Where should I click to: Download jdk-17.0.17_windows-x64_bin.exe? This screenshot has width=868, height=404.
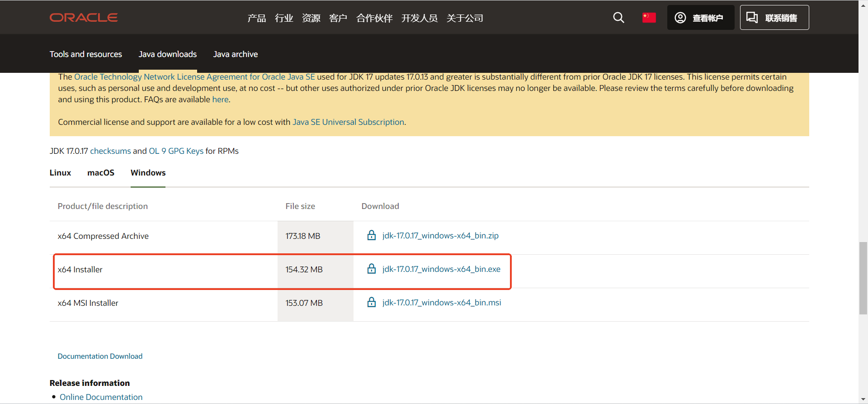click(x=441, y=269)
